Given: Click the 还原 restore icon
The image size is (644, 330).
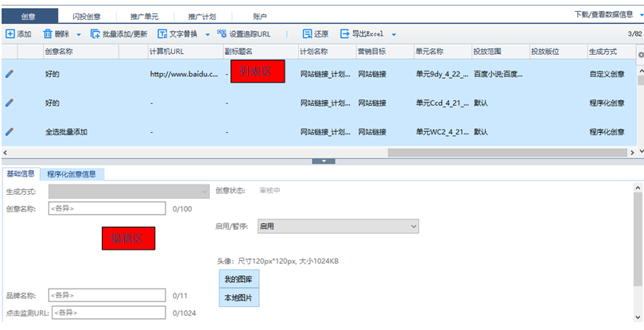Looking at the screenshot, I should tap(308, 34).
